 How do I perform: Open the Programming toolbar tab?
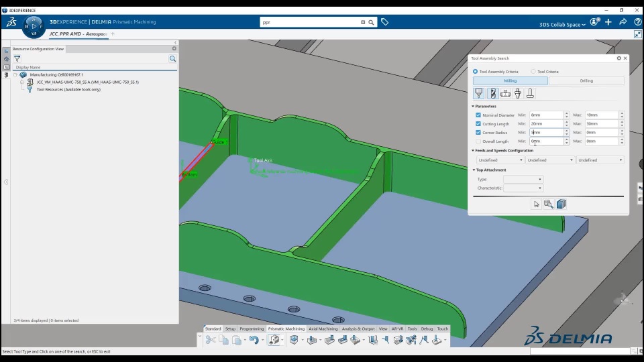pos(252,328)
